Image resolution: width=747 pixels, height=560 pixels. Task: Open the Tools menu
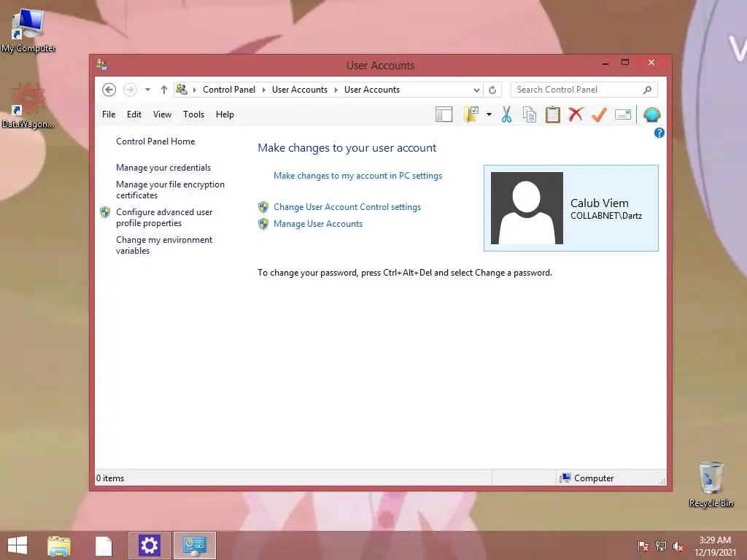pos(193,114)
